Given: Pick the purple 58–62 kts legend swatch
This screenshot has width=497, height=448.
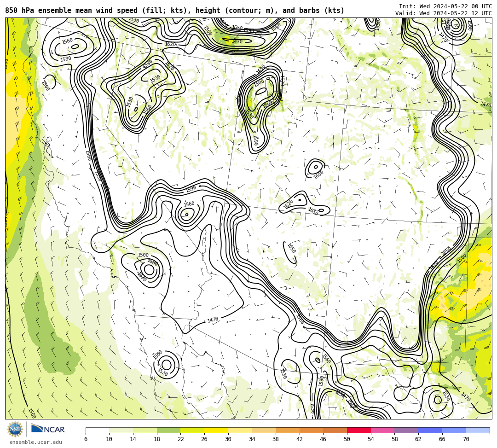Looking at the screenshot, I should point(406,430).
